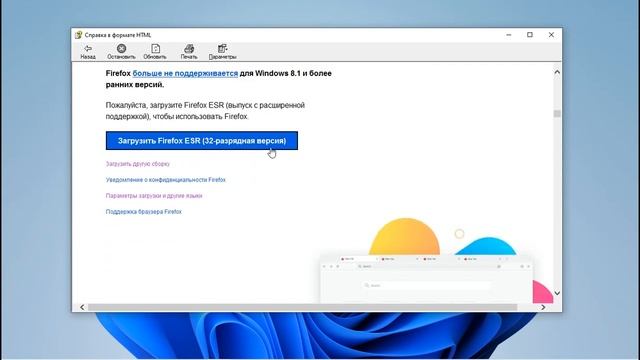The height and width of the screenshot is (360, 640).
Task: Maximize the HTML Help window
Action: tap(530, 35)
